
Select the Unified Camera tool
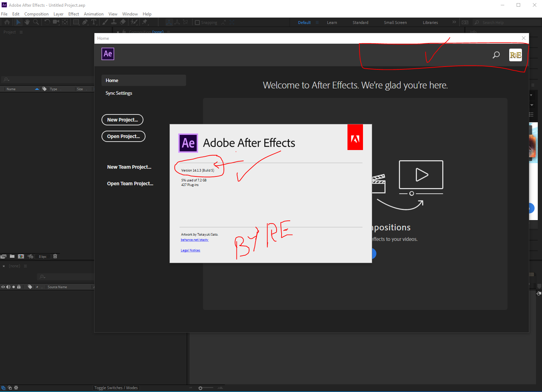(x=56, y=22)
